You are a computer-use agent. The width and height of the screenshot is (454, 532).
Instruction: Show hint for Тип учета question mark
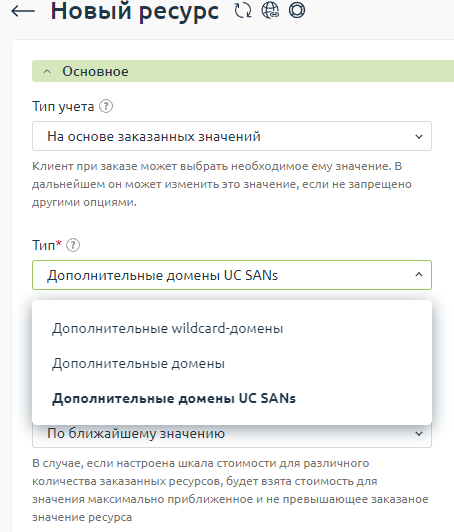click(106, 106)
